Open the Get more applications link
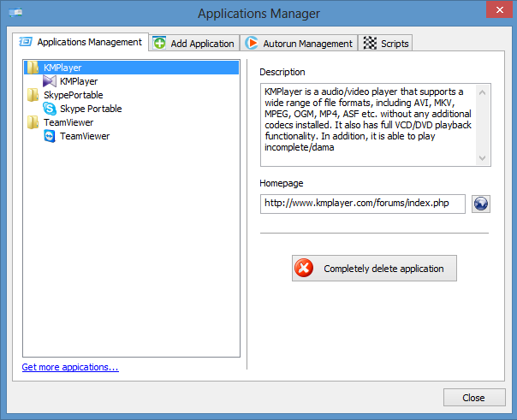 pos(70,367)
